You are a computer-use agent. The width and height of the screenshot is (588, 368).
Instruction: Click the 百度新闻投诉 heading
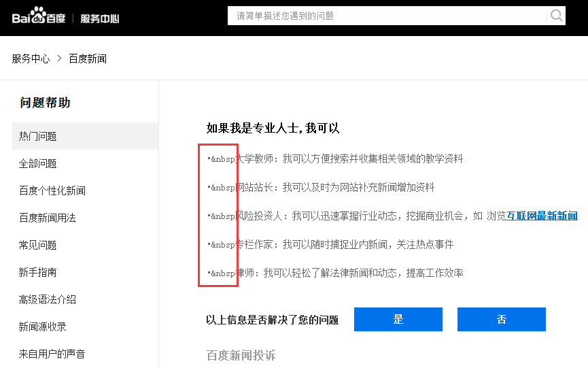tap(241, 355)
